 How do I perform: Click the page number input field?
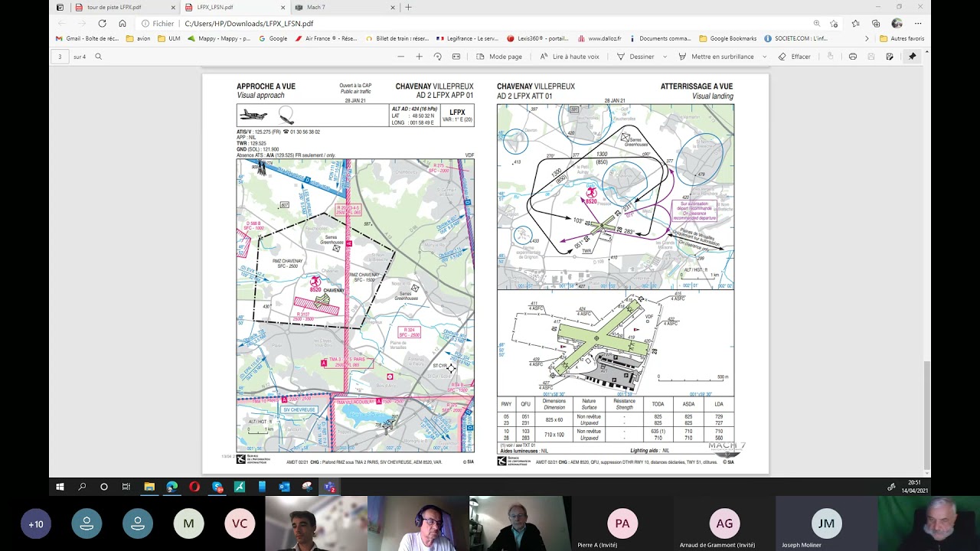coord(60,57)
